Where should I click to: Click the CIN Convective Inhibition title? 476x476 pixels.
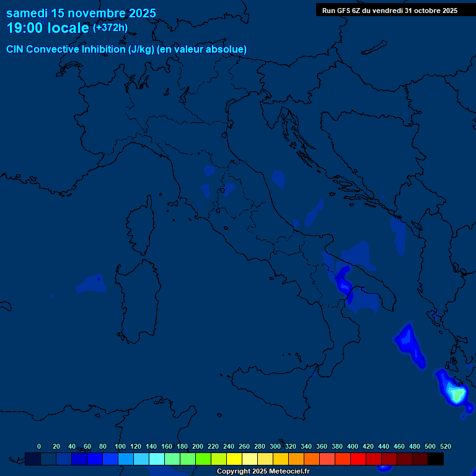coord(126,49)
